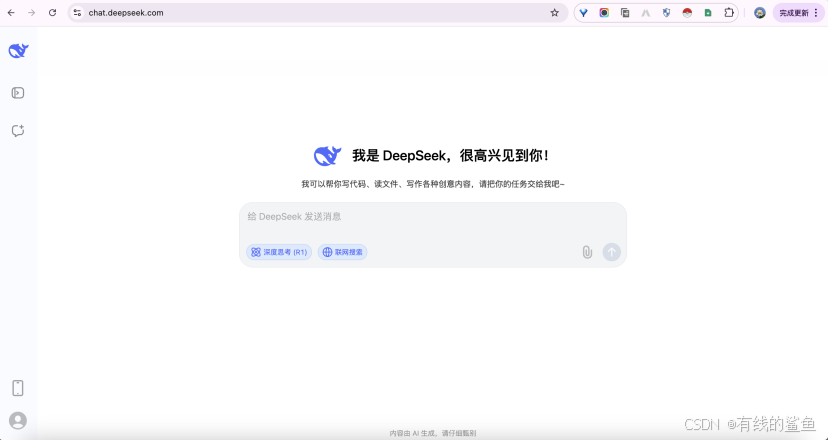This screenshot has height=440, width=828.
Task: Click the 我是 DeepSeek，很高兴见到你 heading
Action: pos(452,155)
